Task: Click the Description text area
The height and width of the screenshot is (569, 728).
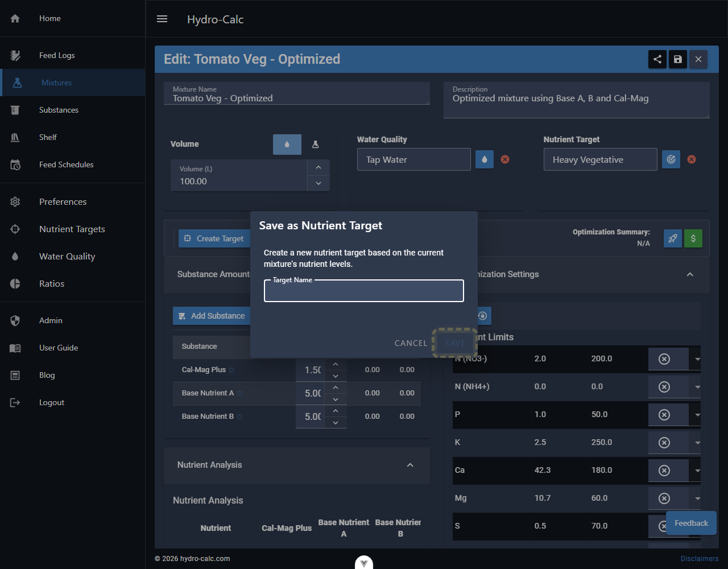Action: click(577, 100)
